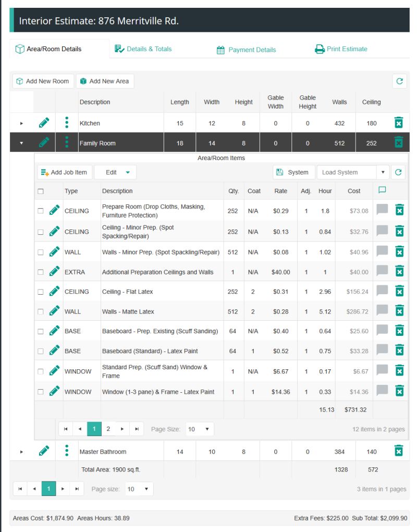Edit the Kitchen room with pencil icon
Image resolution: width=417 pixels, height=532 pixels.
44,123
